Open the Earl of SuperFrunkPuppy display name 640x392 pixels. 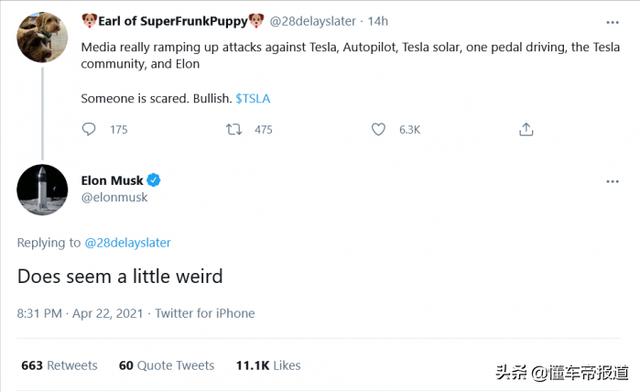[x=173, y=21]
